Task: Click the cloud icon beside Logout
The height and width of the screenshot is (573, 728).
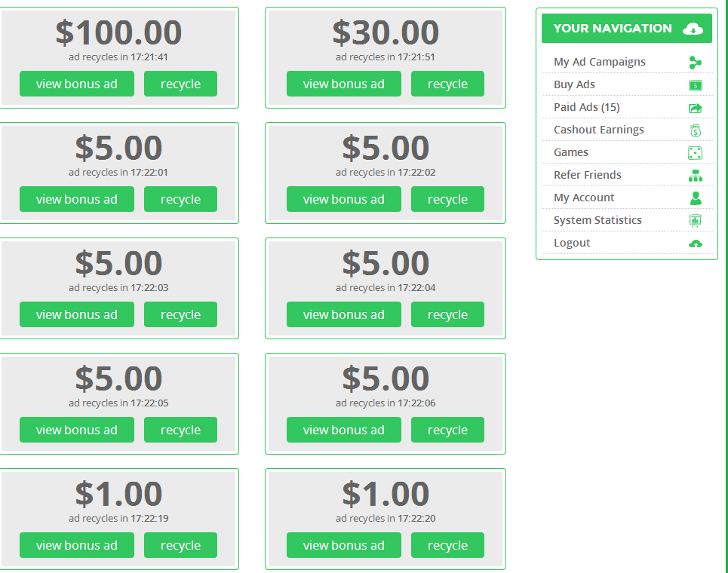Action: pos(695,244)
